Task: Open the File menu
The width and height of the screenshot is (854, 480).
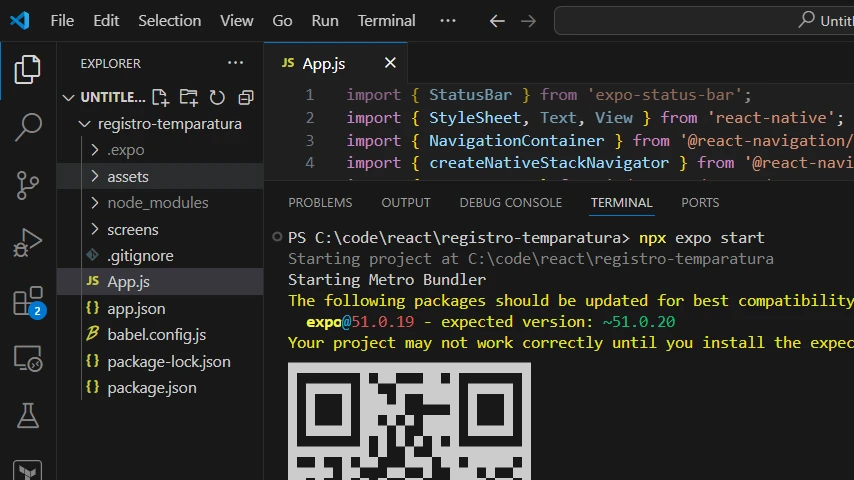Action: click(62, 21)
